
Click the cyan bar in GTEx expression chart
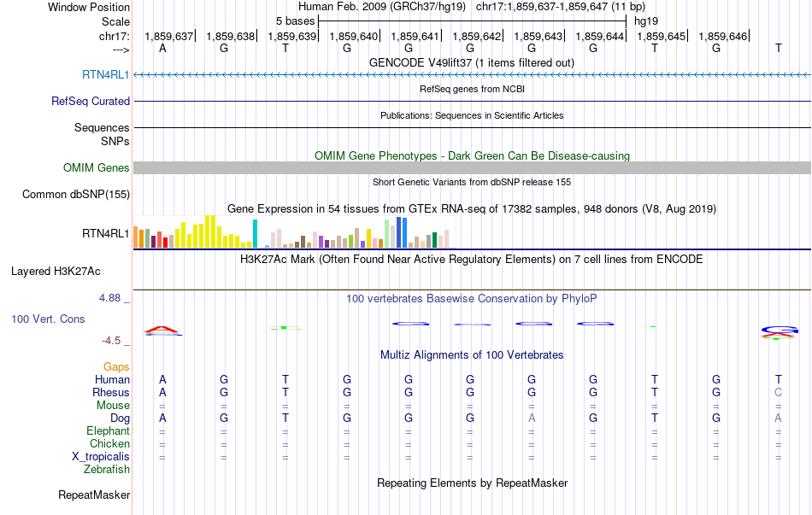tap(255, 233)
